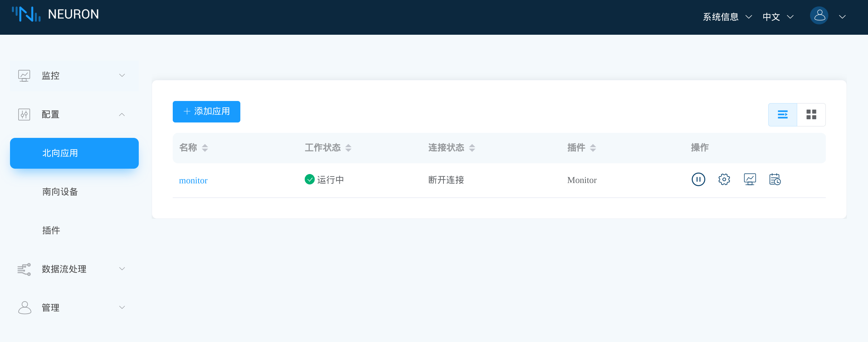Switch to list view layout
Viewport: 868px width, 342px height.
tap(783, 115)
